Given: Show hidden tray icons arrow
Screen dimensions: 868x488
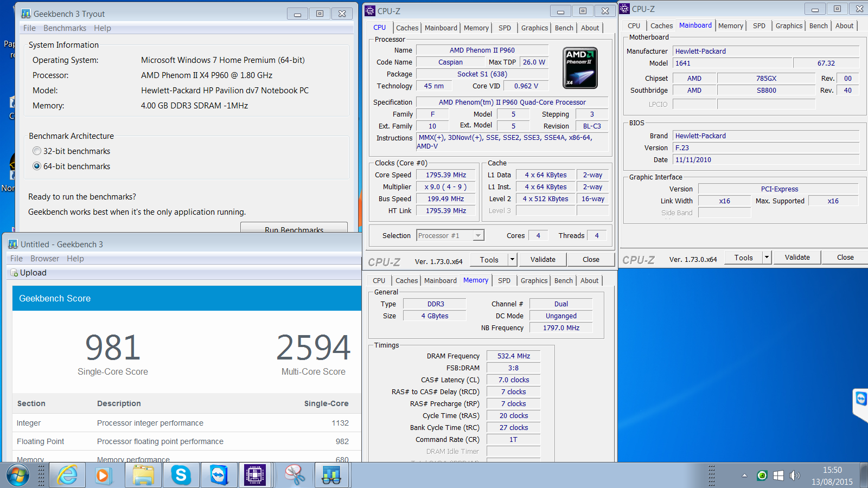Looking at the screenshot, I should coord(744,476).
